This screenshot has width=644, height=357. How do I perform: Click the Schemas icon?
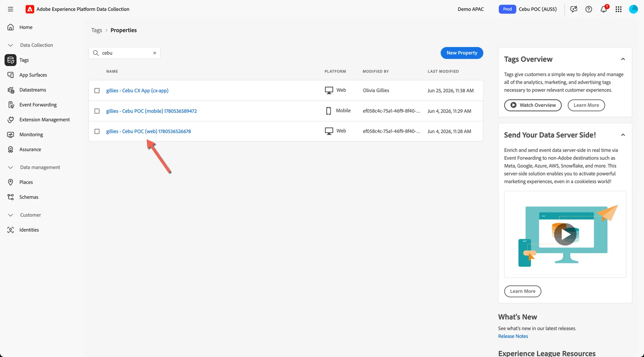coord(10,197)
